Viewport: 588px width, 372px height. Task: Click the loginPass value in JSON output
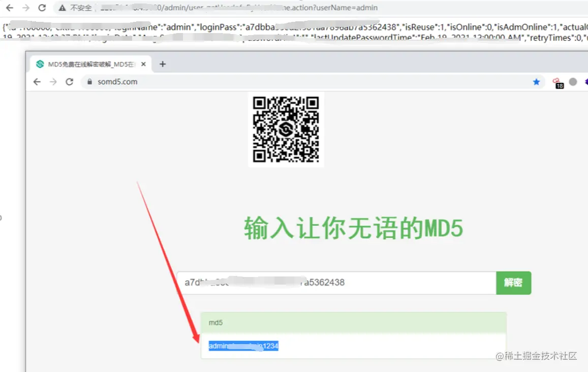(321, 27)
